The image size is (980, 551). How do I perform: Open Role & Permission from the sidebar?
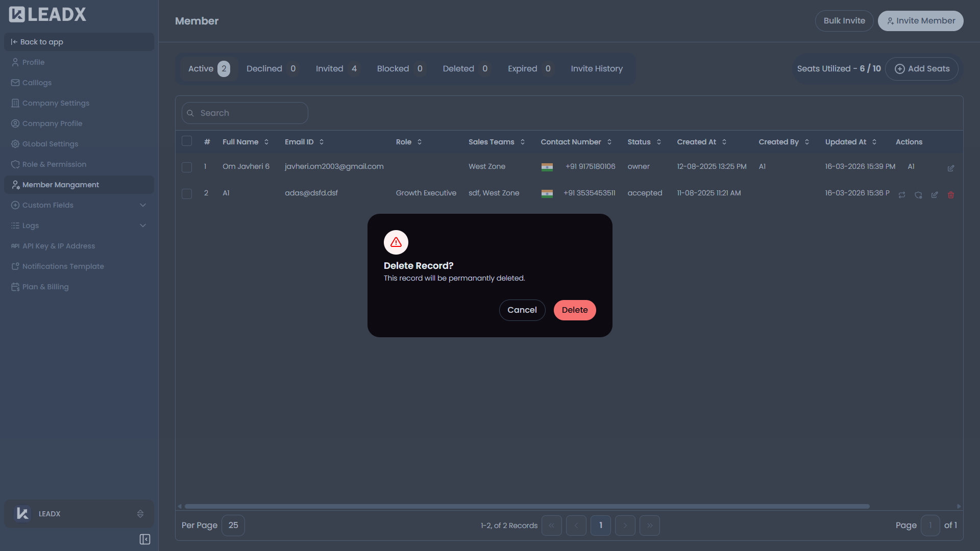point(54,164)
